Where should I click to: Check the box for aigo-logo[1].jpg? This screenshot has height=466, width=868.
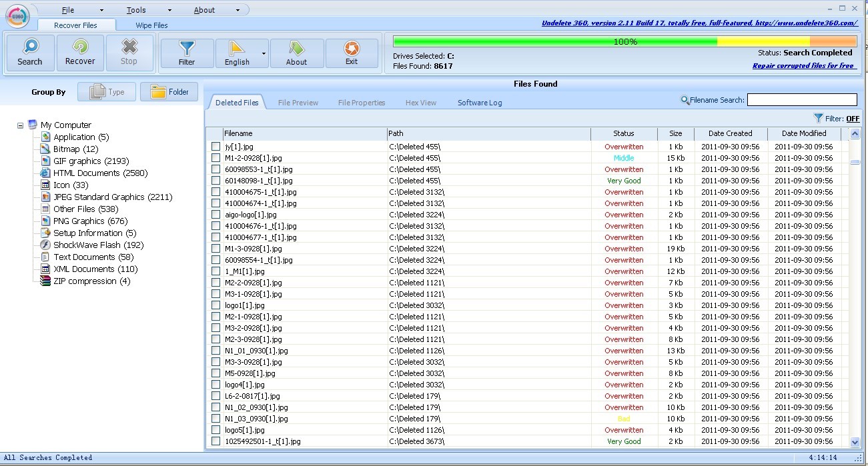tap(215, 215)
